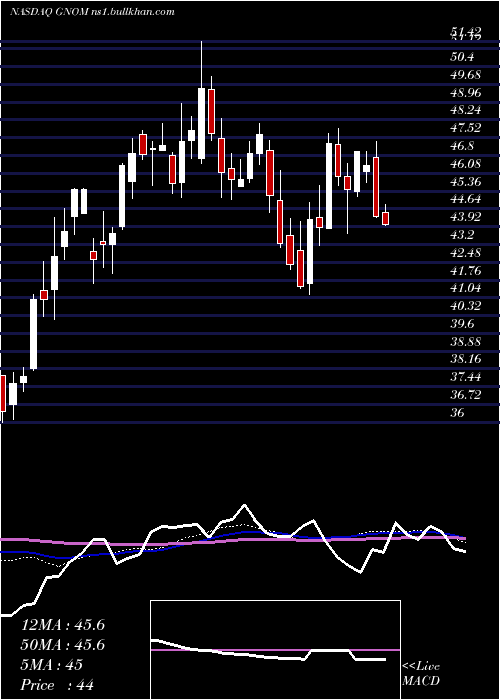Viewport: 500px width, 700px height.
Task: Click inside the MACD inset chart box
Action: (275, 650)
